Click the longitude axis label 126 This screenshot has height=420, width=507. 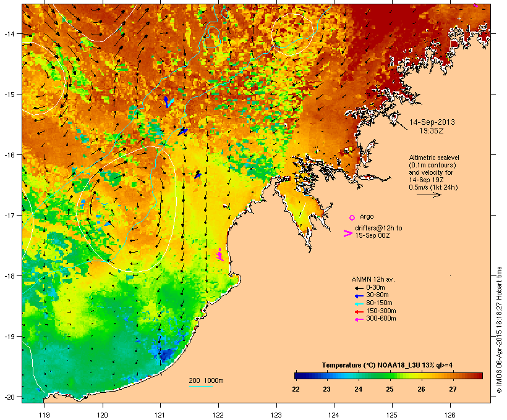(449, 415)
